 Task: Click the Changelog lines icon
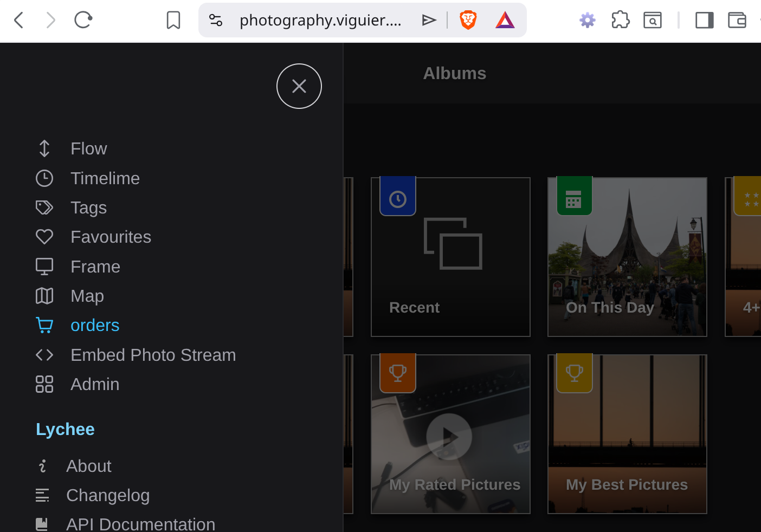42,495
